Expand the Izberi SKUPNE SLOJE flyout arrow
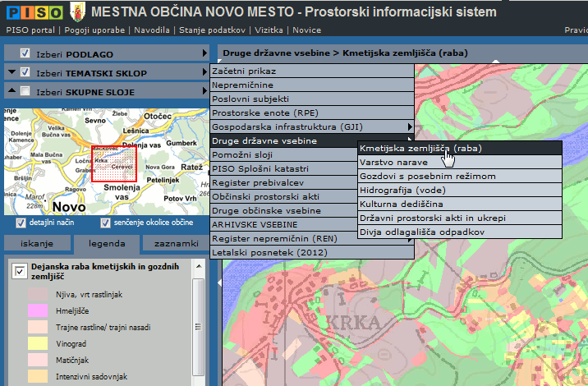The height and width of the screenshot is (386, 588). coord(204,92)
